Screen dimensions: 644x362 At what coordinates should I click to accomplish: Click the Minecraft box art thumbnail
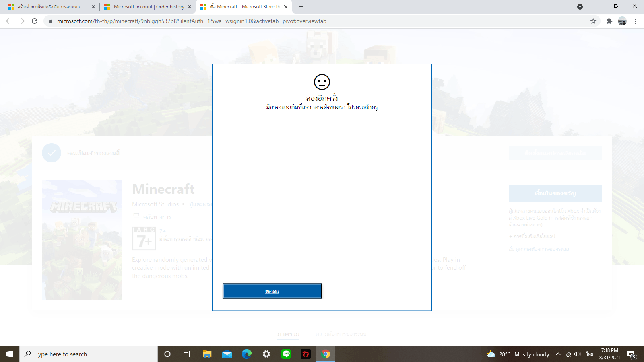click(82, 240)
